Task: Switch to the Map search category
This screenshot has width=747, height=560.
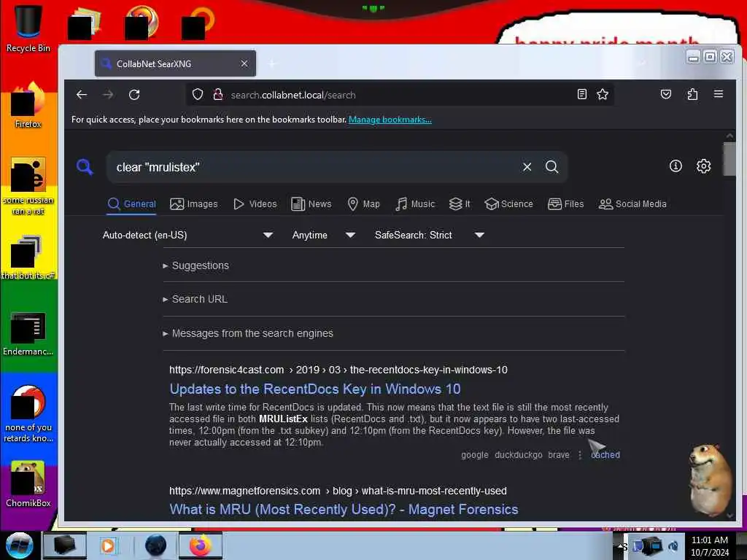Action: click(363, 204)
